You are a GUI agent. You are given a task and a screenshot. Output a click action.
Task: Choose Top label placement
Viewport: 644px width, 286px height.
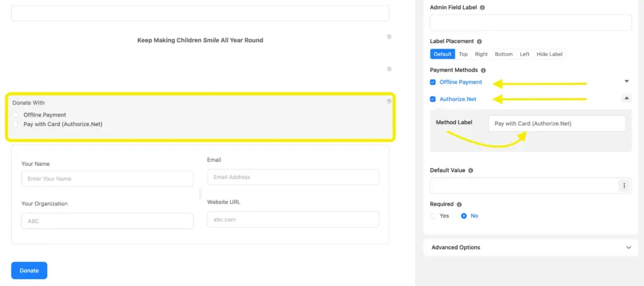[464, 54]
